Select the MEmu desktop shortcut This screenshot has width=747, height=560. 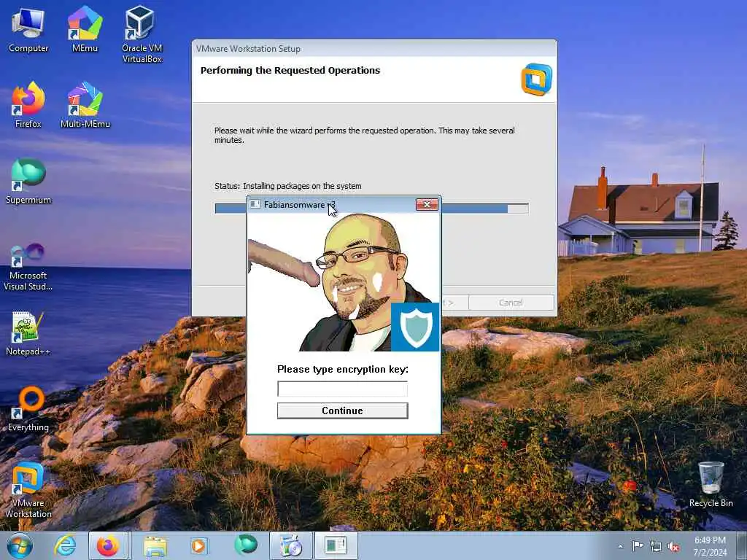pos(85,29)
